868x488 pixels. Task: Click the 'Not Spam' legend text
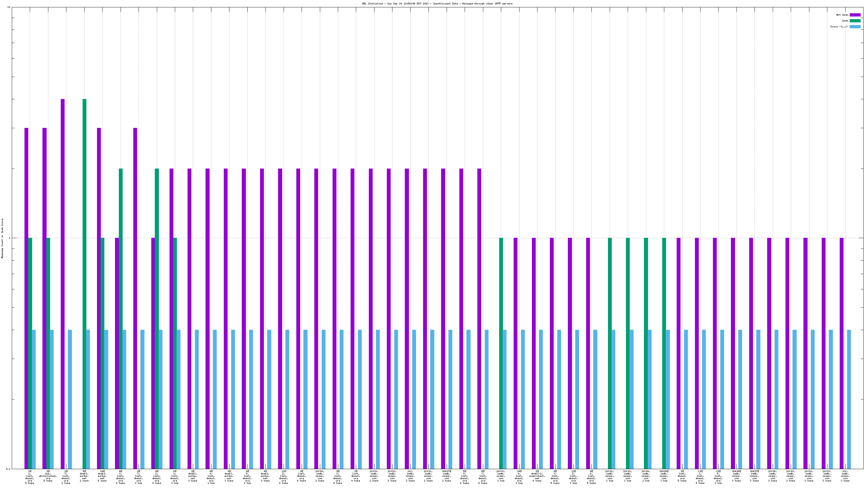pyautogui.click(x=842, y=15)
